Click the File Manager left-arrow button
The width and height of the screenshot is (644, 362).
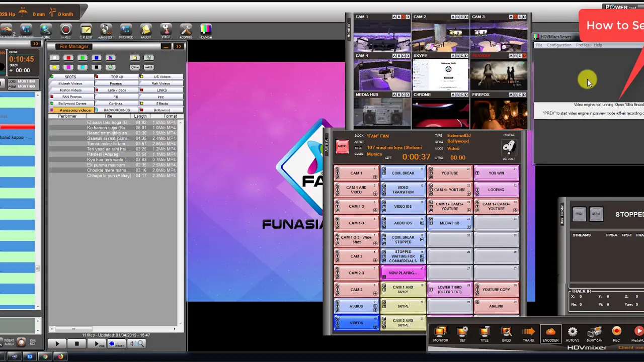coord(134,67)
